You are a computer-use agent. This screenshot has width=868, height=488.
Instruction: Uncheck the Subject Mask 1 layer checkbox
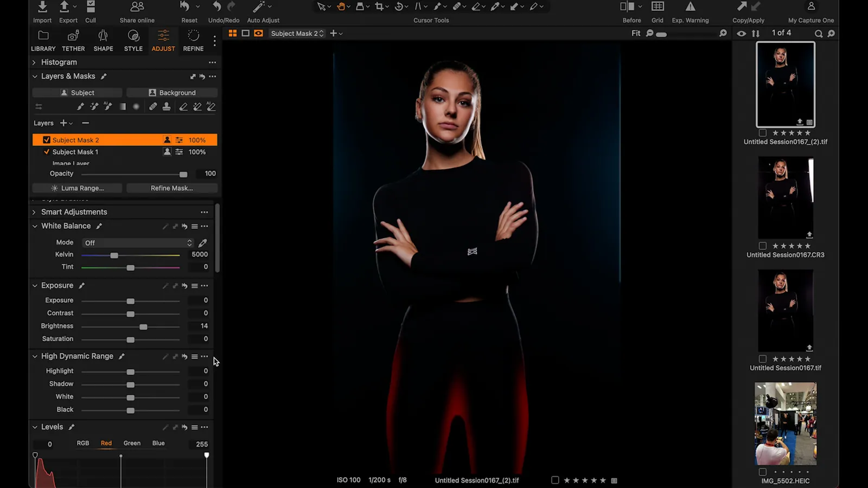47,152
